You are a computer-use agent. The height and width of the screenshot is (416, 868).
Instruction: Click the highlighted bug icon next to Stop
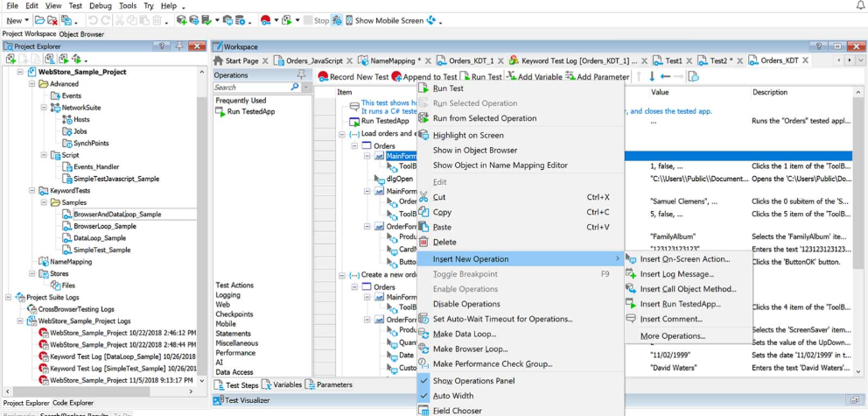pyautogui.click(x=337, y=20)
